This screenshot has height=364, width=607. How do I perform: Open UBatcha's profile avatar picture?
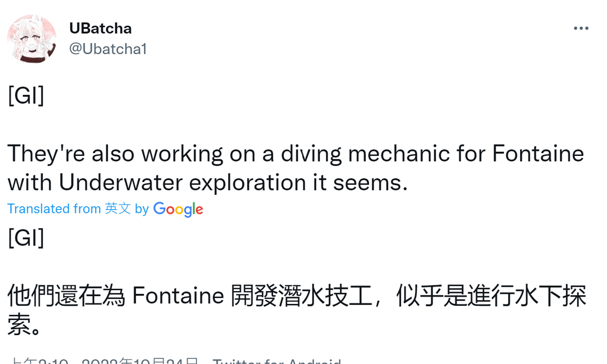click(32, 39)
